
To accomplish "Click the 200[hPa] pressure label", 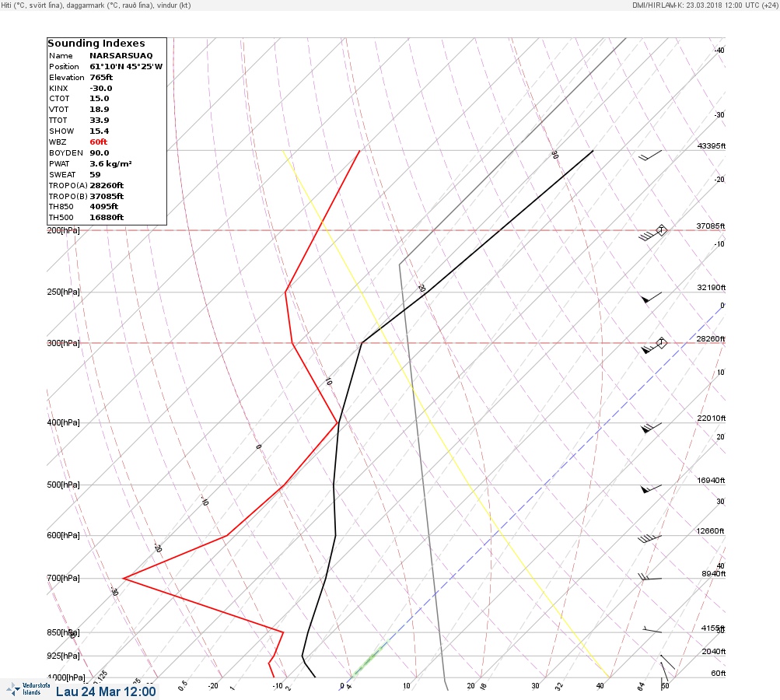I will [63, 230].
